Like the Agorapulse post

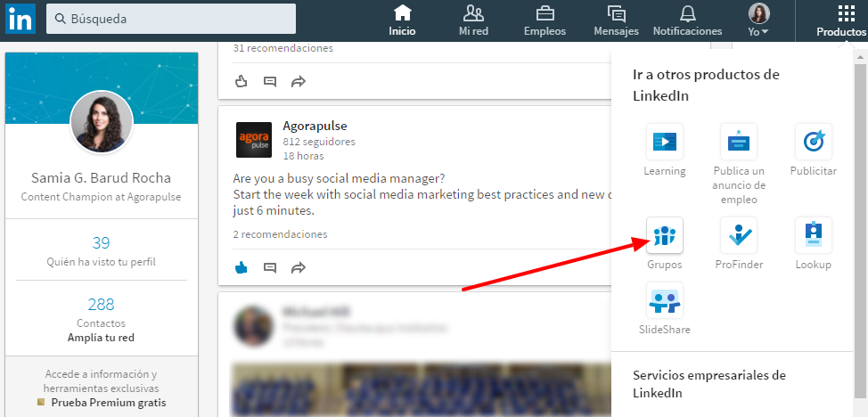coord(241,268)
